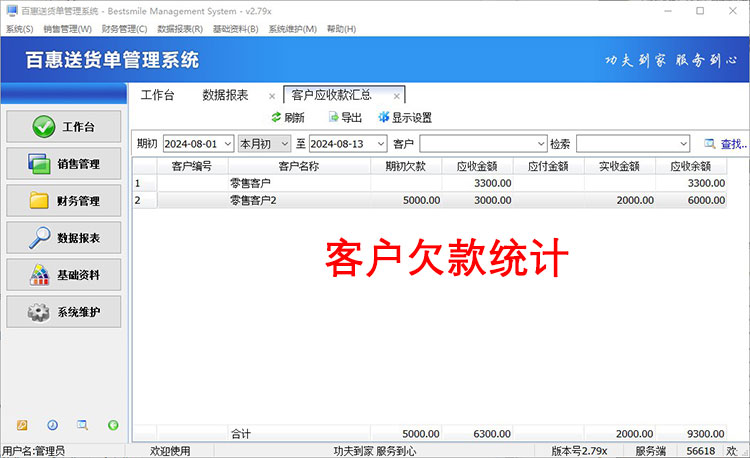Viewport: 750px width, 458px height.
Task: Close the 客户应收款汇总 tab
Action: click(x=397, y=96)
